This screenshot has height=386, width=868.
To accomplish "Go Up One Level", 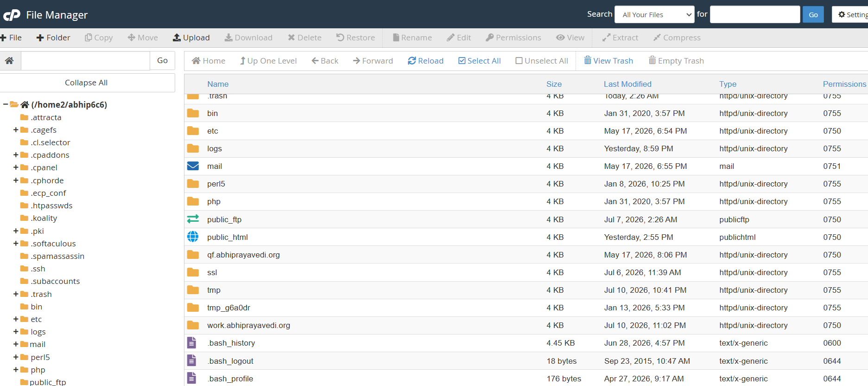I will [268, 61].
